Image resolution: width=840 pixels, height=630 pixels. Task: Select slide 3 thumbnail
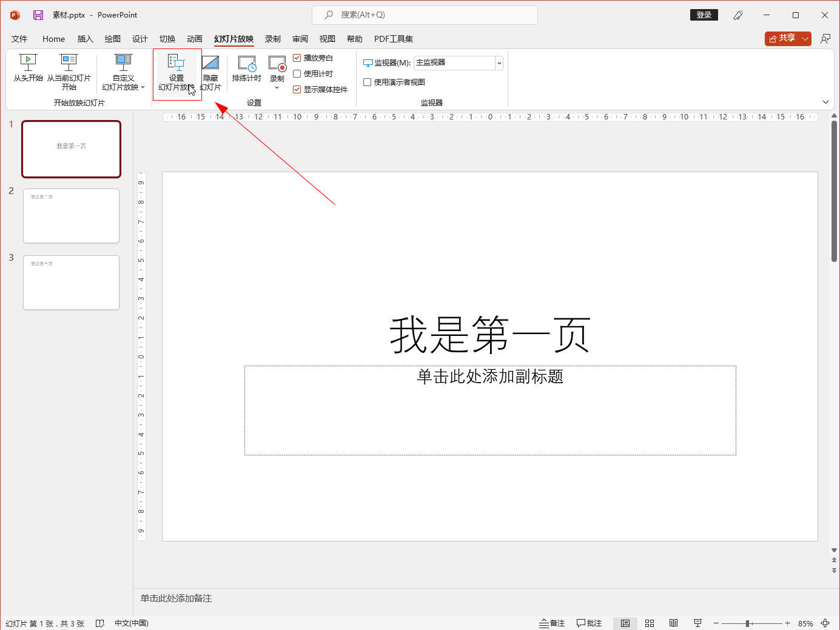[72, 283]
